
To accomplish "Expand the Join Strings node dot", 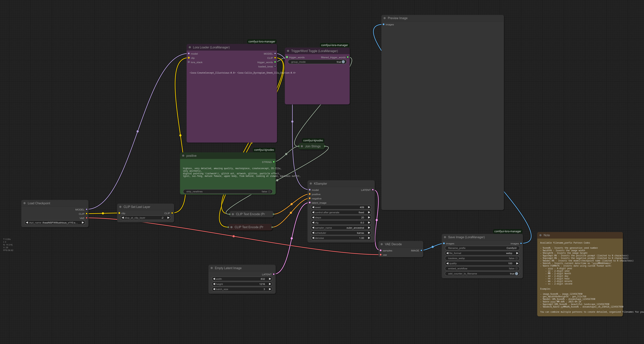I will (x=302, y=146).
